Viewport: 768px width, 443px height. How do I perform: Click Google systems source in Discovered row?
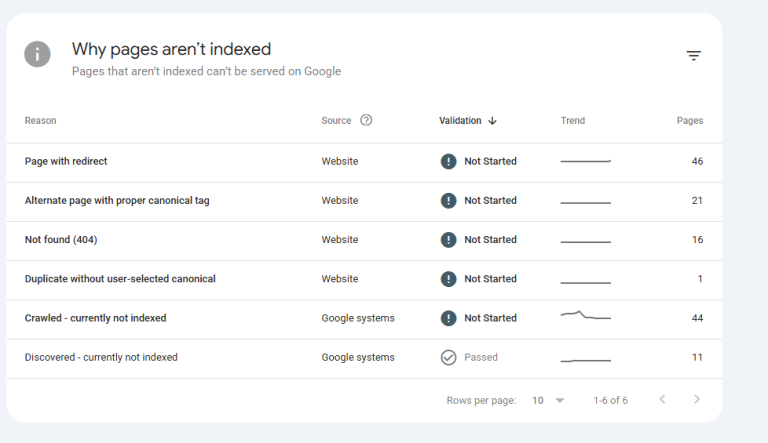tap(358, 357)
